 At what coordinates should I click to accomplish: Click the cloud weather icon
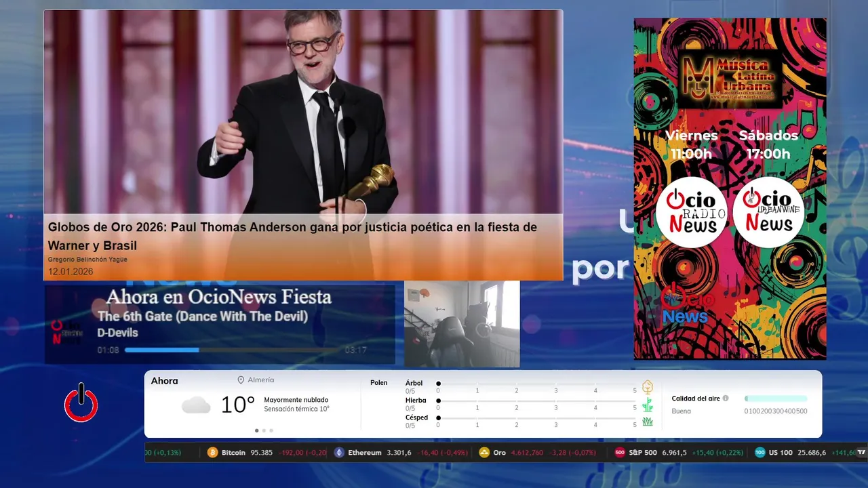196,405
